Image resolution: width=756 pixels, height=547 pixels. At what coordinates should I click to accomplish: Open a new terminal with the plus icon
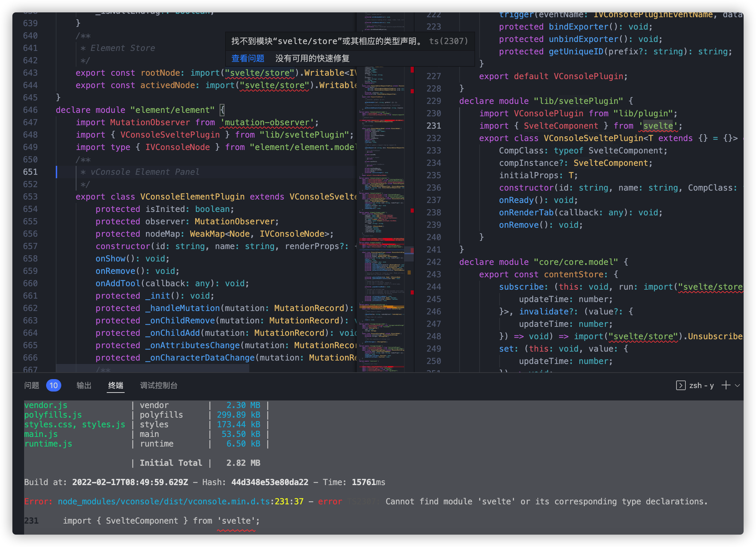[x=726, y=385]
